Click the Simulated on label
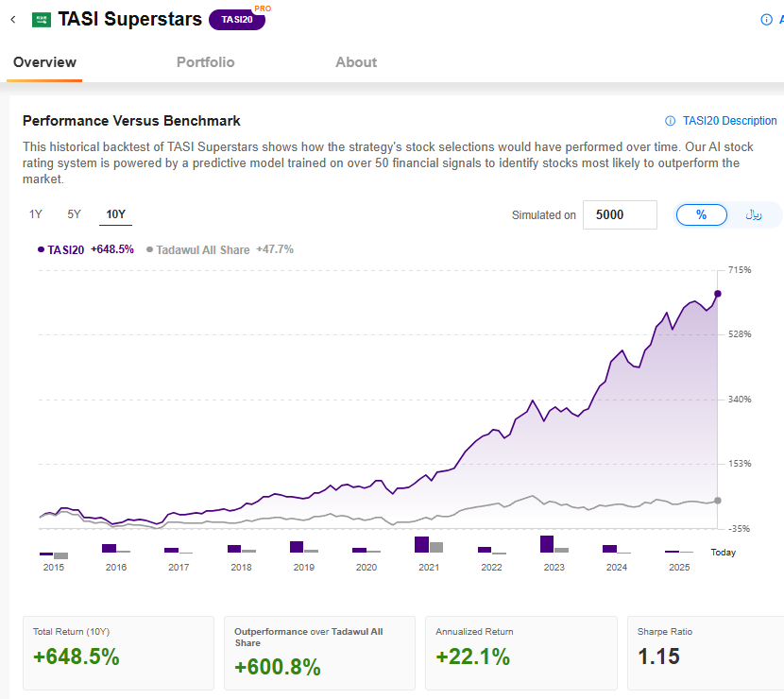The image size is (784, 699). tap(543, 215)
